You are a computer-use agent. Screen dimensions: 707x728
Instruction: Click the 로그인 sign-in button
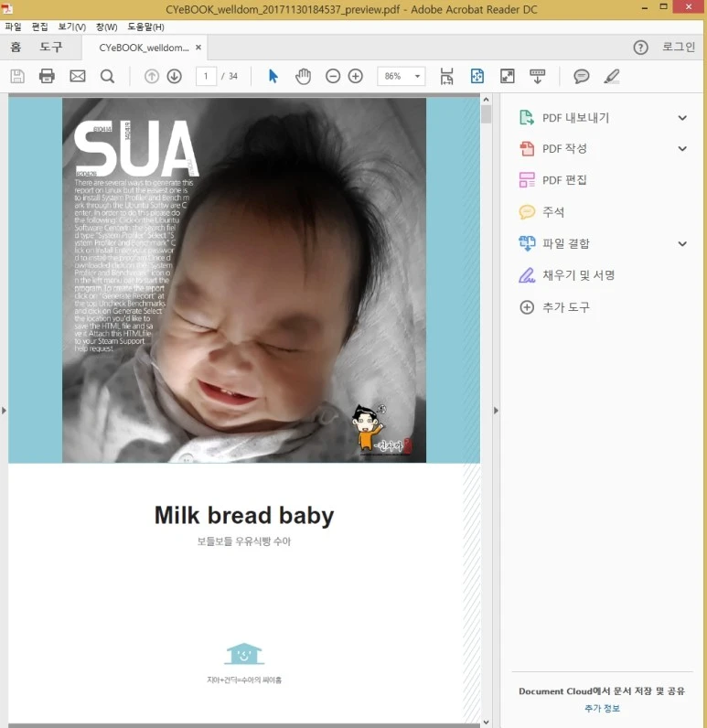coord(679,47)
